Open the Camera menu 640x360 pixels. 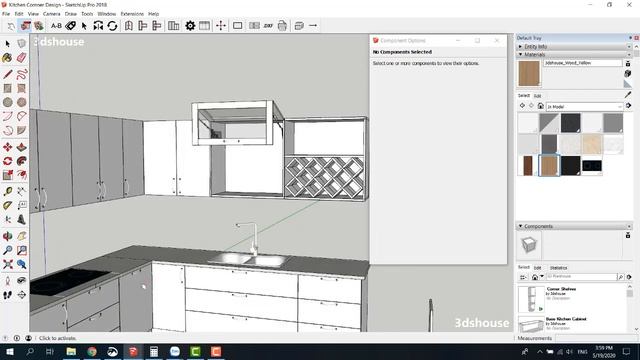point(51,14)
